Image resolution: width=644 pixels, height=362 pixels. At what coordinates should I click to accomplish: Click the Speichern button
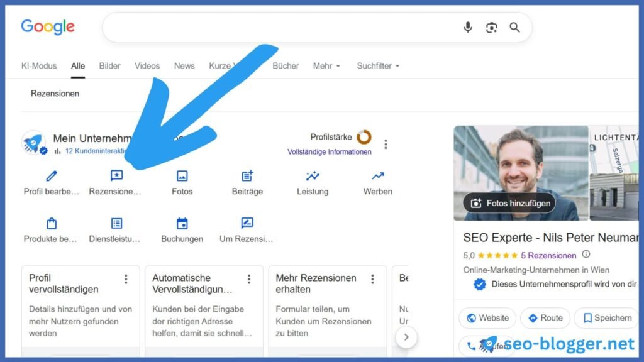[607, 318]
